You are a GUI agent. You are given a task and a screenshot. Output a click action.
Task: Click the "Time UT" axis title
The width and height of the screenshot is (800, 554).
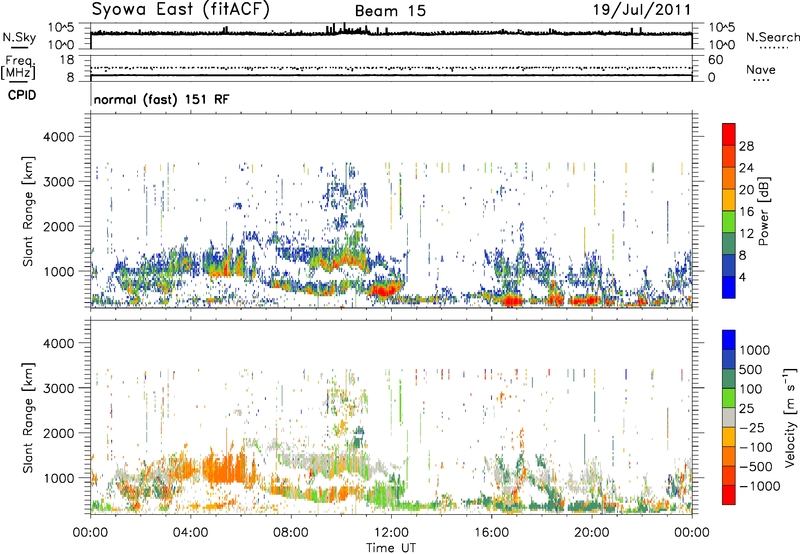(391, 548)
